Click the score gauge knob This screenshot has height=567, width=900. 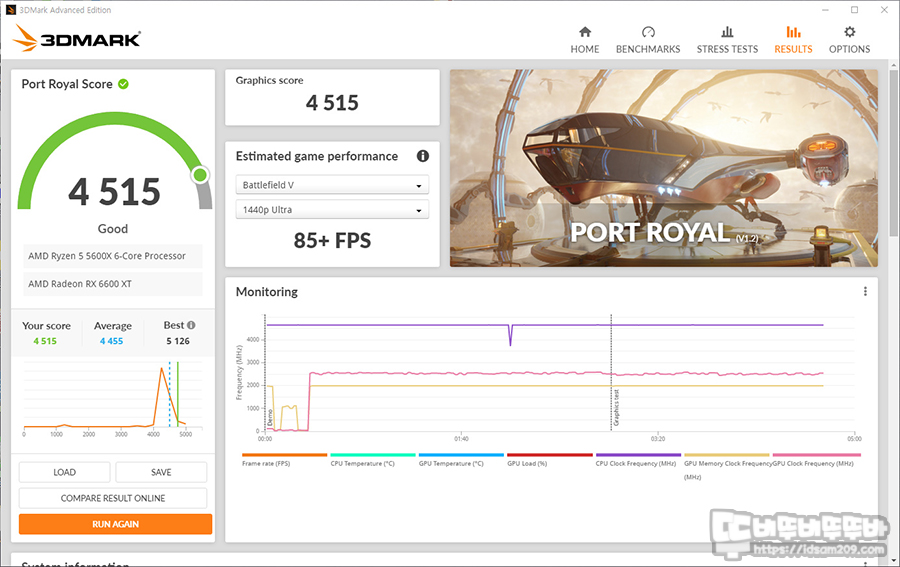(x=200, y=174)
